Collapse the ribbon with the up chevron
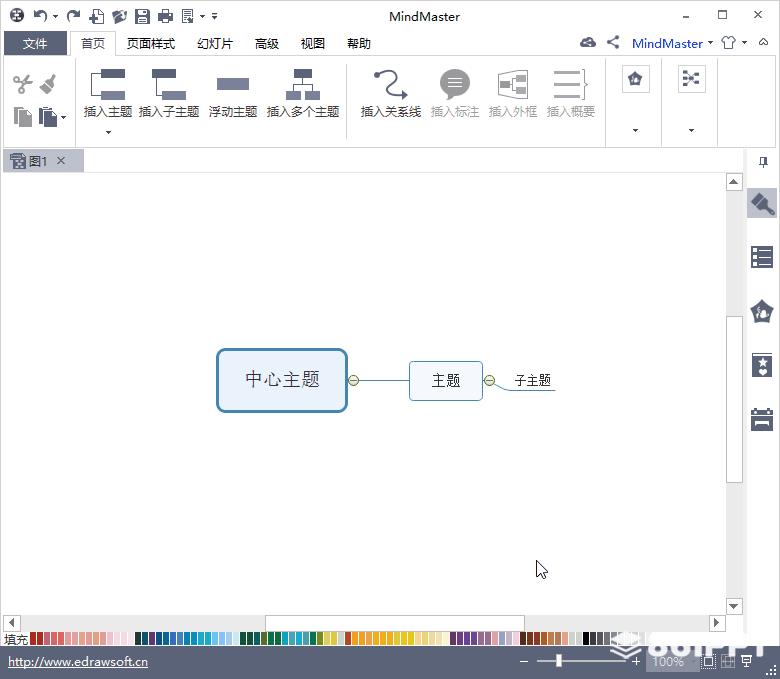This screenshot has width=780, height=679. click(764, 42)
